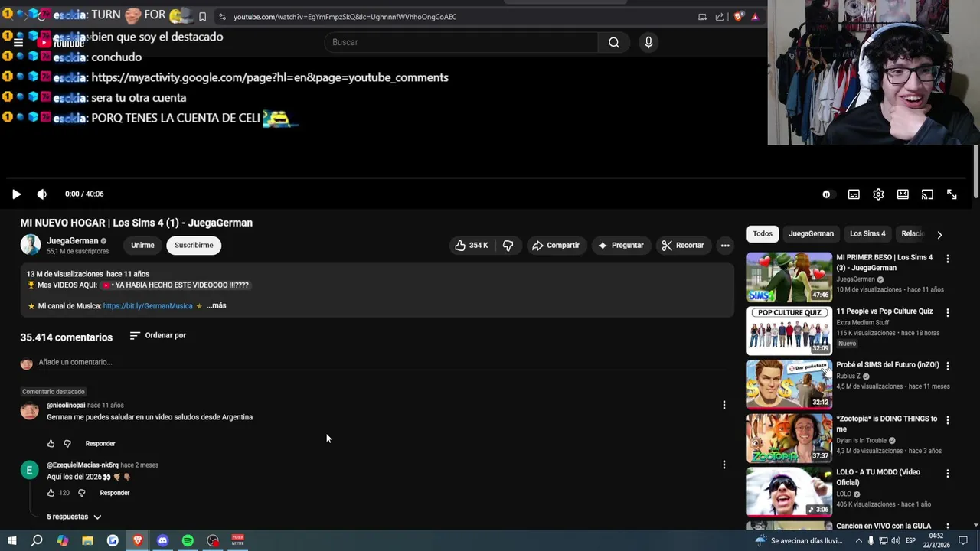Image resolution: width=980 pixels, height=551 pixels.
Task: Like the @EzequielMacias-nk5rq comment
Action: (51, 494)
